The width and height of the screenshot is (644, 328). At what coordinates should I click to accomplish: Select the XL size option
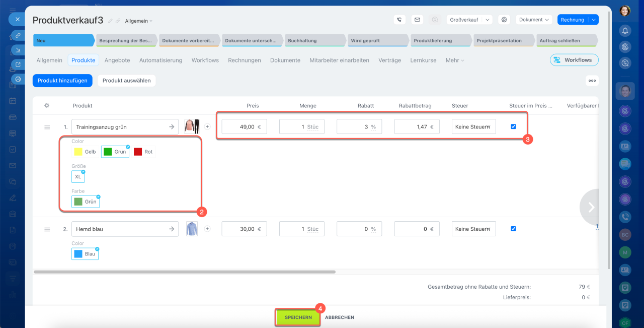pos(78,177)
